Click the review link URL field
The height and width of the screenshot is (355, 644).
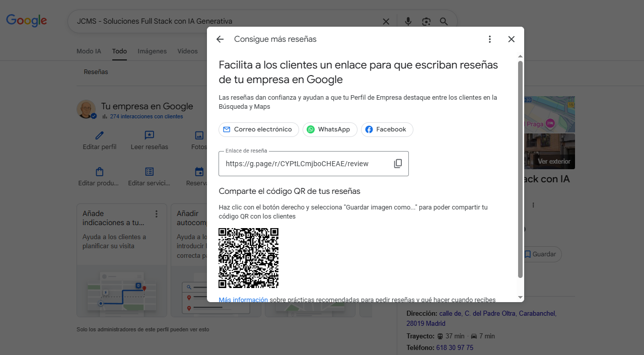click(302, 164)
